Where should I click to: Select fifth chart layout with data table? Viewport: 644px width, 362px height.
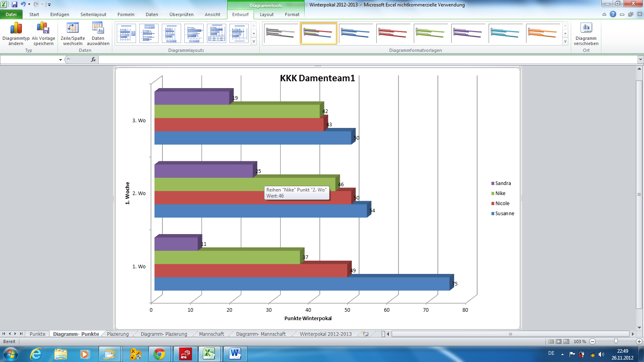(x=217, y=33)
